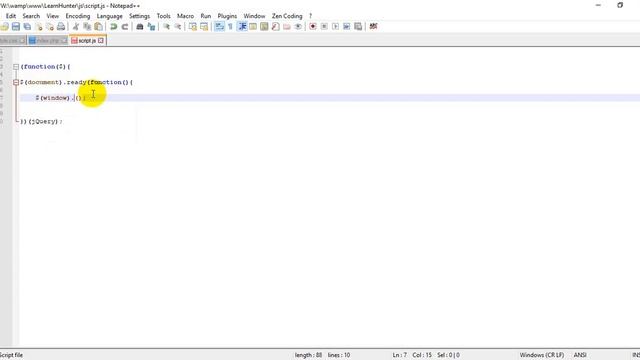
Task: Click the macro Playback icon
Action: click(x=336, y=27)
